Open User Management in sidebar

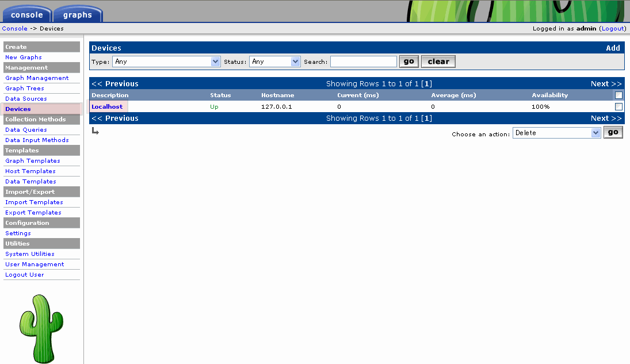(x=35, y=265)
